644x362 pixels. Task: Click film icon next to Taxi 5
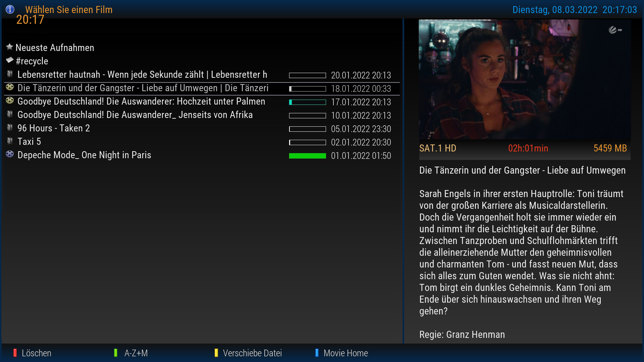[x=10, y=141]
